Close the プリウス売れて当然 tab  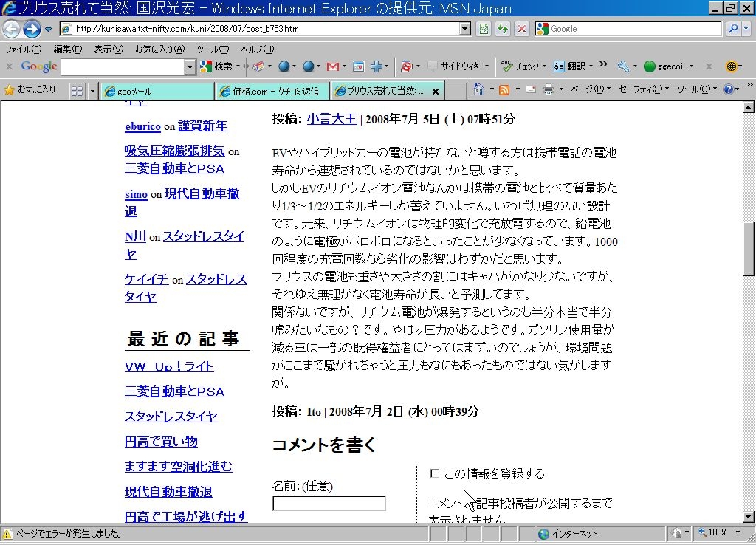coord(436,91)
